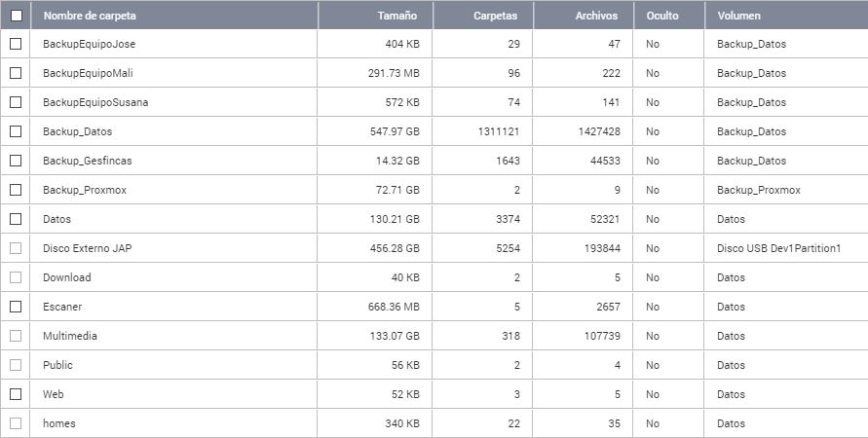This screenshot has height=438, width=868.
Task: Check the BackupEquipoJose folder checkbox
Action: pyautogui.click(x=16, y=44)
